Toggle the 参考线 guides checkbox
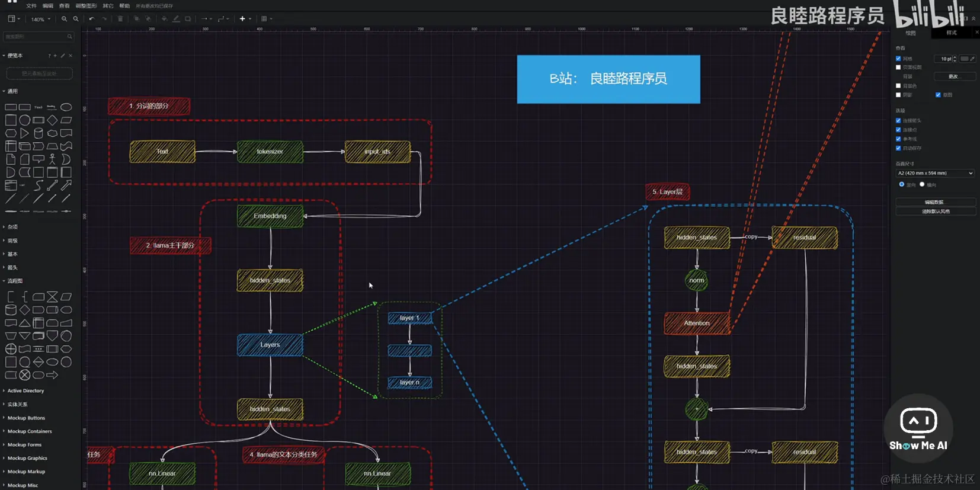Screen dimensions: 980x490 898,139
